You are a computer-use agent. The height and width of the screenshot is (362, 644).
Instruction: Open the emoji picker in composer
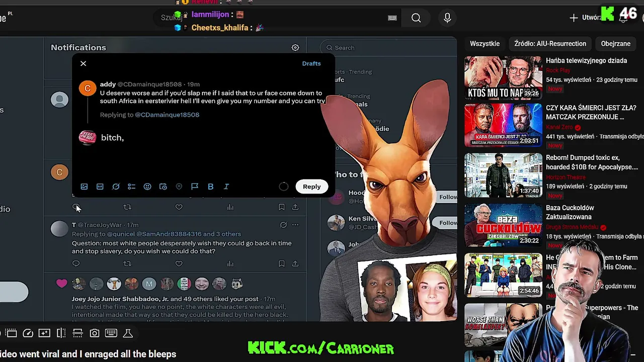pyautogui.click(x=147, y=187)
